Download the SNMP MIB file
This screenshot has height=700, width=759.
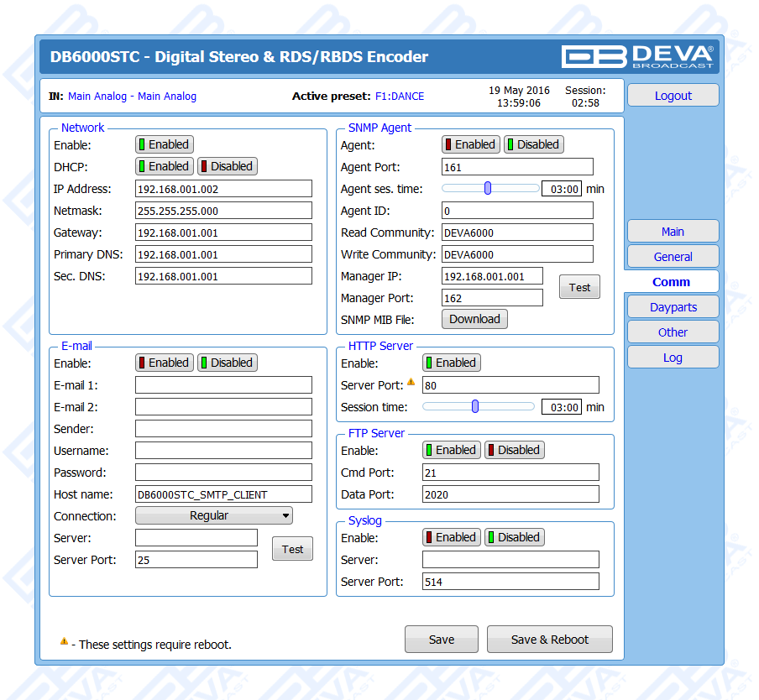[474, 319]
